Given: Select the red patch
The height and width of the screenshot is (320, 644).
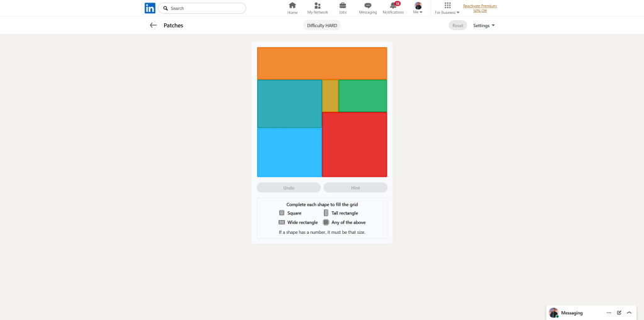Looking at the screenshot, I should pyautogui.click(x=355, y=144).
